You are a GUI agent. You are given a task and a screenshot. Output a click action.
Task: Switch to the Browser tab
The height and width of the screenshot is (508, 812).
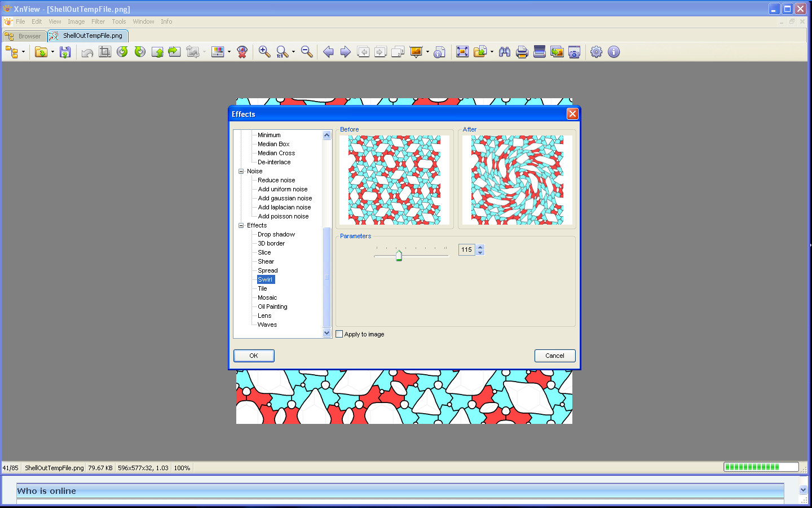(24, 36)
